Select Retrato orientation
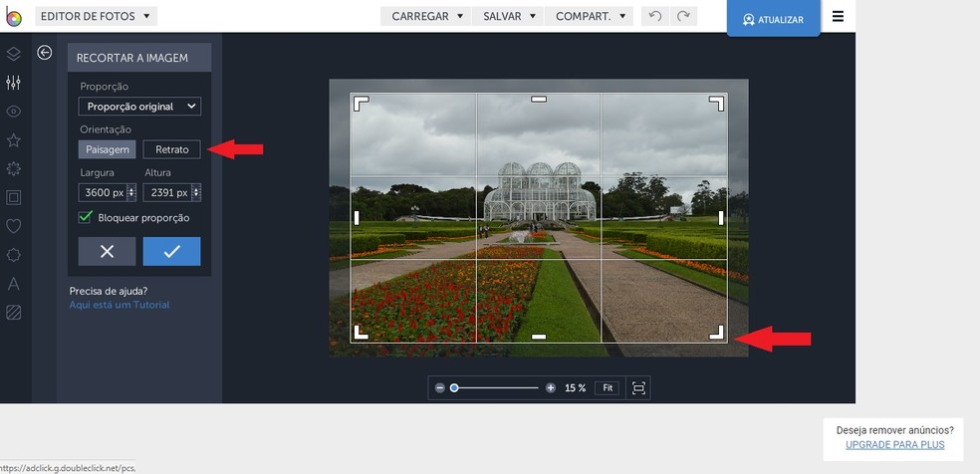The height and width of the screenshot is (474, 980). pyautogui.click(x=171, y=149)
